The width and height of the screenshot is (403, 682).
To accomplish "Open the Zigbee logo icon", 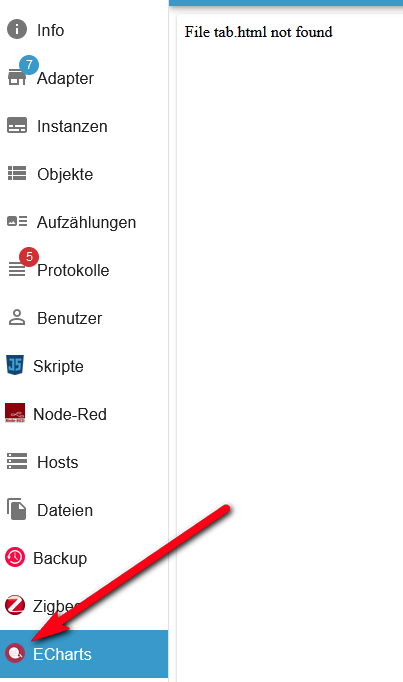I will point(15,605).
